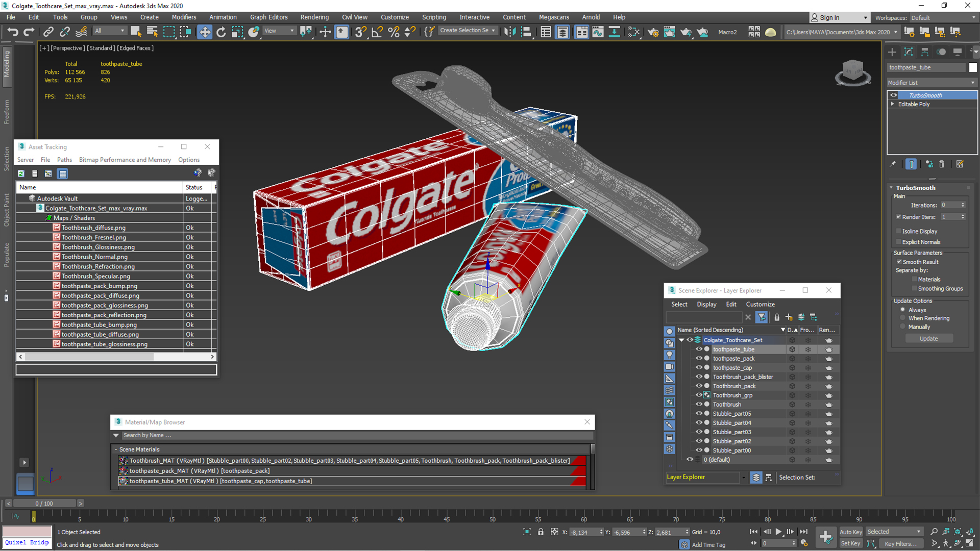Open the Megascans menu
980x551 pixels.
554,17
